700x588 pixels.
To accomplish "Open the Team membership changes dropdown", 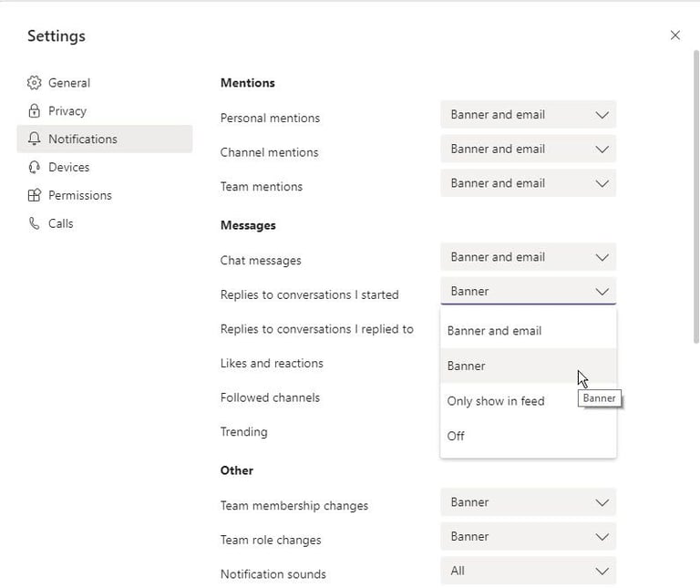I will point(528,502).
